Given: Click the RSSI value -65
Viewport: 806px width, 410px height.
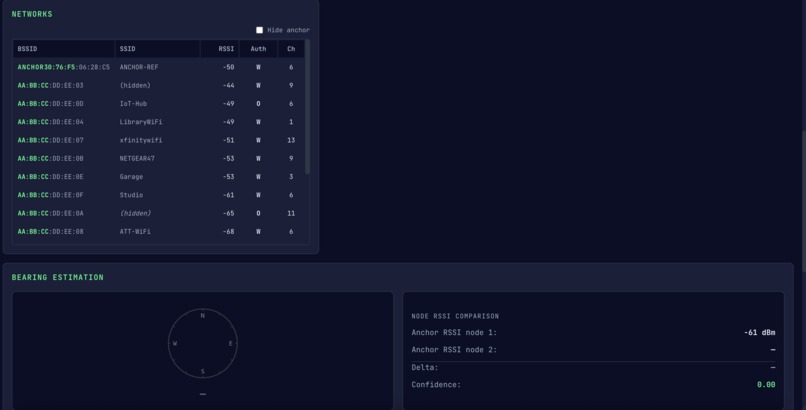Looking at the screenshot, I should 228,213.
